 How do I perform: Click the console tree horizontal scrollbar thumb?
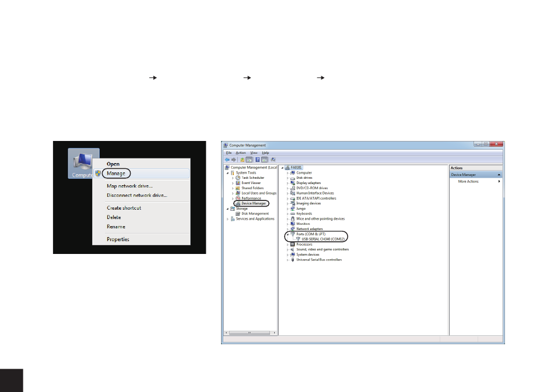(250, 333)
